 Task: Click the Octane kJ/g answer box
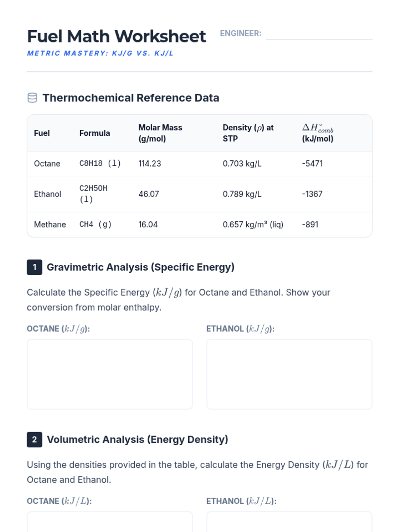110,374
